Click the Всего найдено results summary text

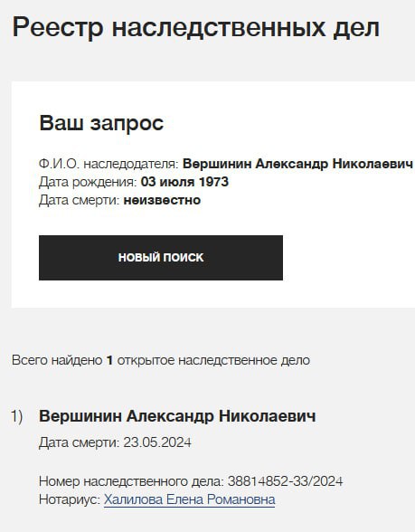click(161, 360)
